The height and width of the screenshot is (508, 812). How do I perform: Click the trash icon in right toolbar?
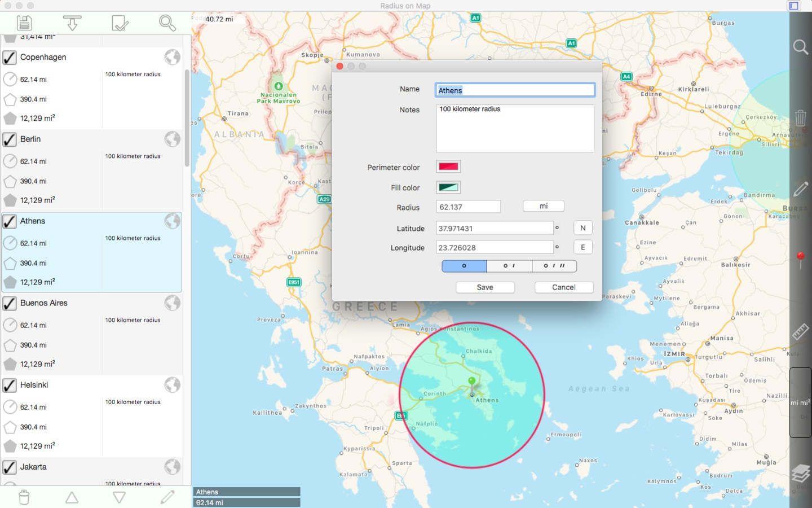801,118
